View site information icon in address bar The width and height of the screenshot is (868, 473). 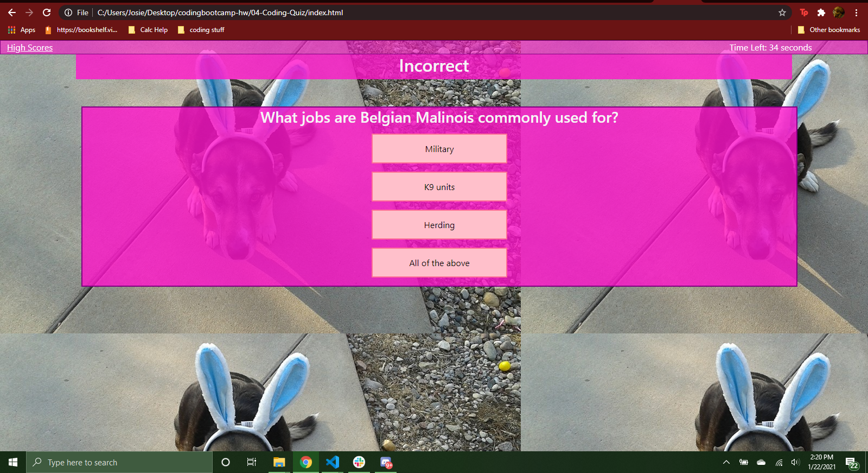[68, 12]
